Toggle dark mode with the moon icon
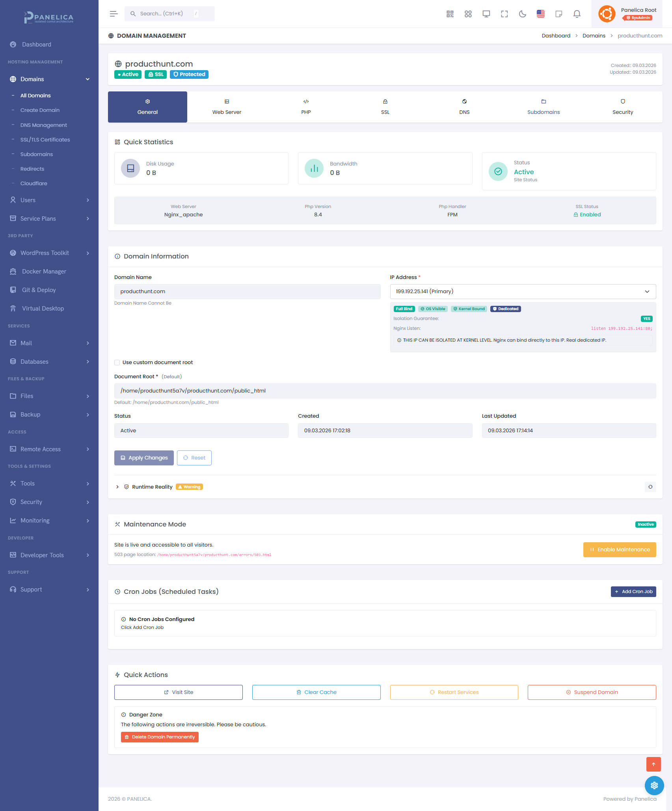This screenshot has width=672, height=811. (522, 14)
